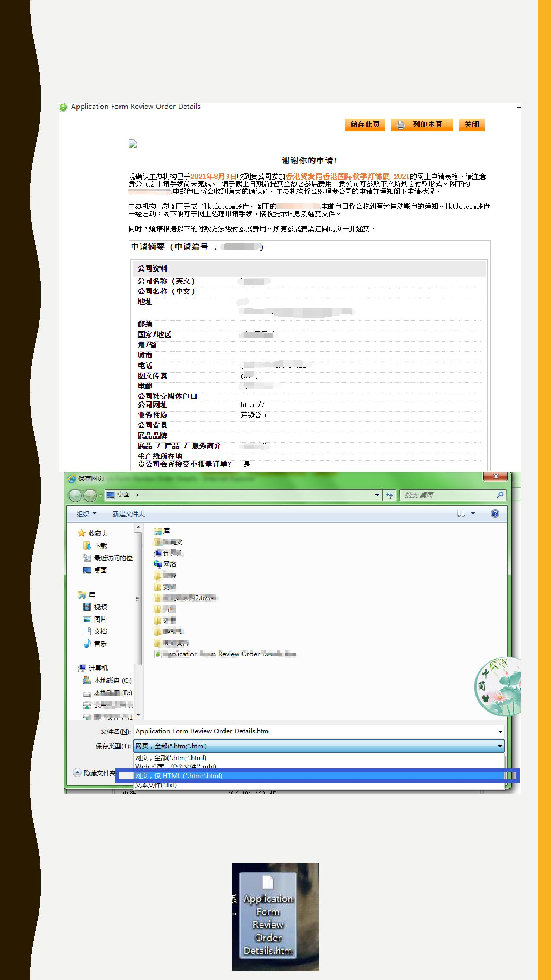This screenshot has height=980, width=551.
Task: Click the IE icon in the page title bar
Action: pyautogui.click(x=63, y=107)
